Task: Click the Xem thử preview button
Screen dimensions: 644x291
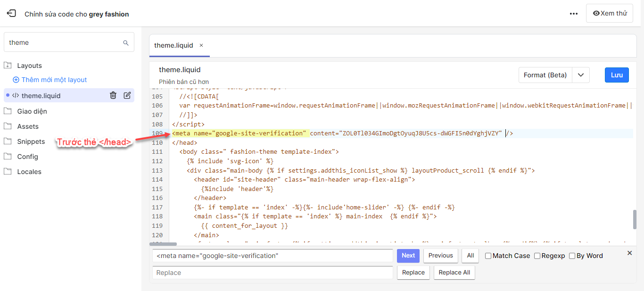Action: coord(610,13)
